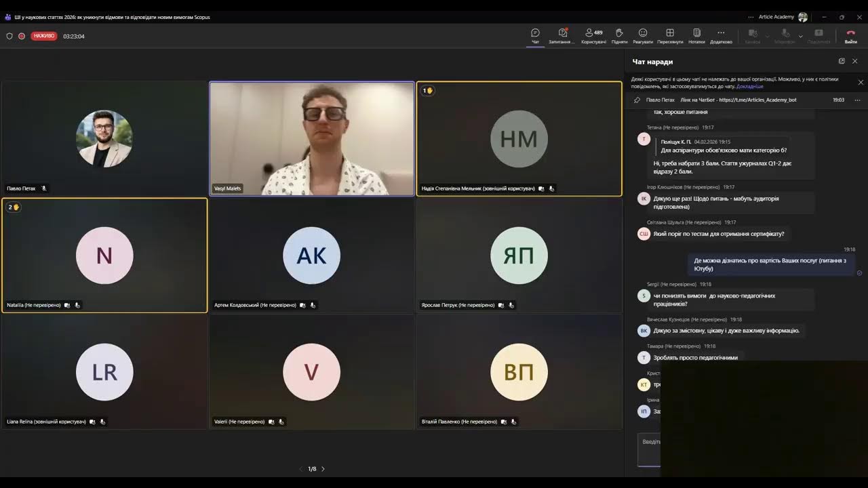Expand camera options arrow beside Камера

(x=767, y=36)
